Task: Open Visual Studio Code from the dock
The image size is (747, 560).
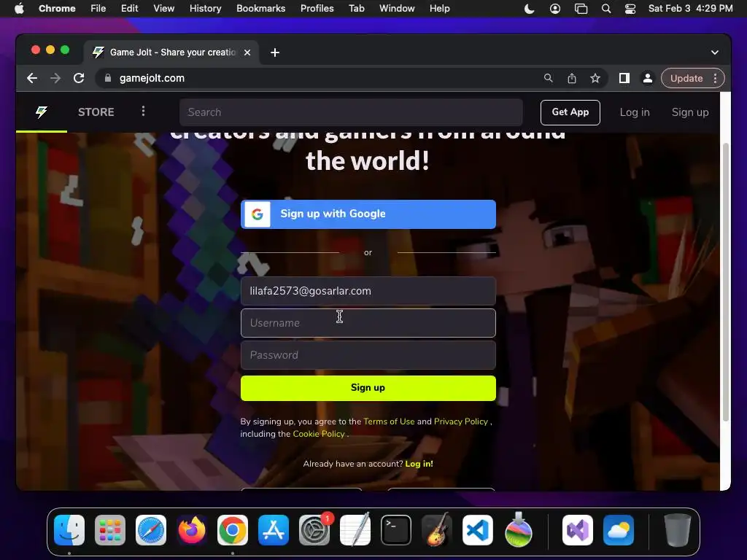Action: tap(478, 530)
